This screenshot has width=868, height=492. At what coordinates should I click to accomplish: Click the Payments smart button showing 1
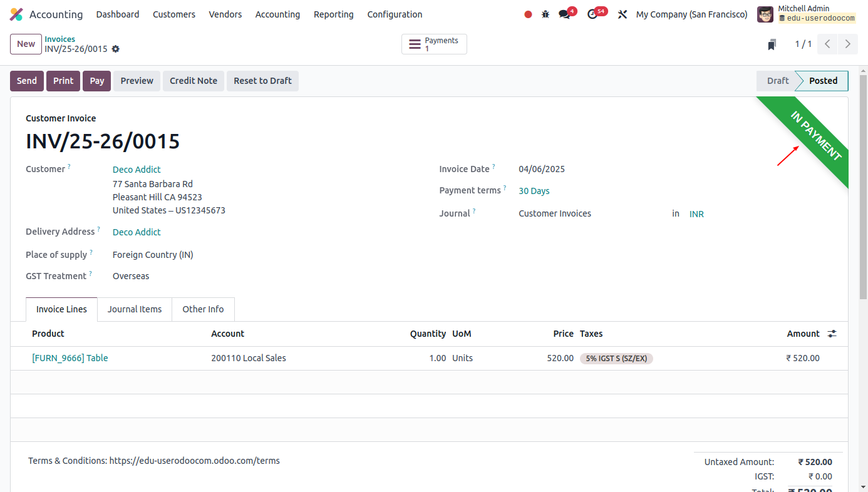click(x=434, y=44)
